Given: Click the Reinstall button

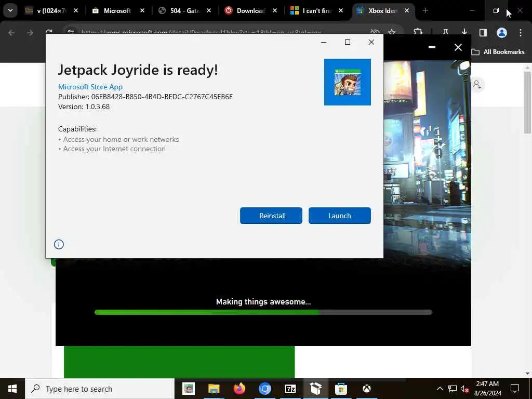Looking at the screenshot, I should [x=271, y=216].
